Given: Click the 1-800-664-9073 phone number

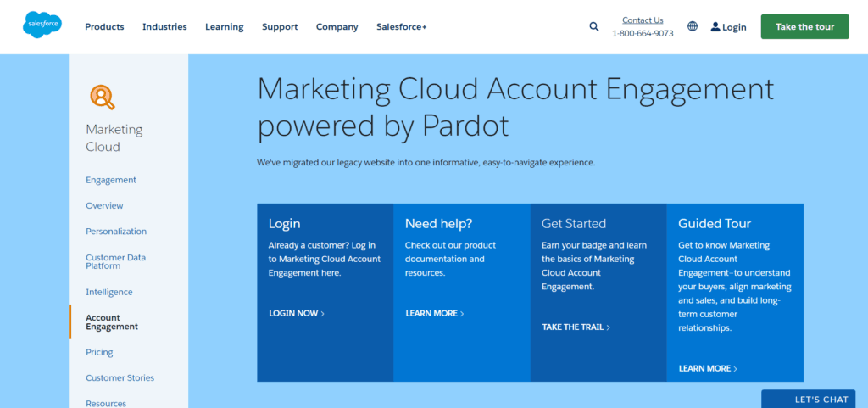Looking at the screenshot, I should point(643,33).
